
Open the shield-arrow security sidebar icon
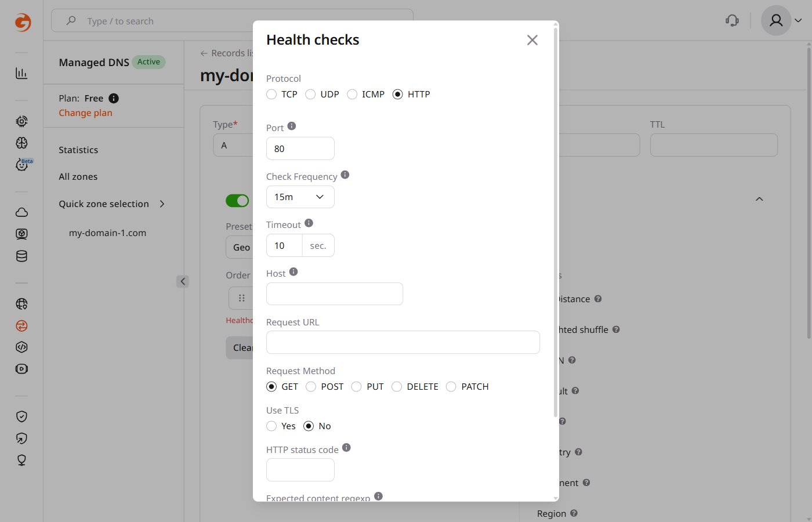21,438
